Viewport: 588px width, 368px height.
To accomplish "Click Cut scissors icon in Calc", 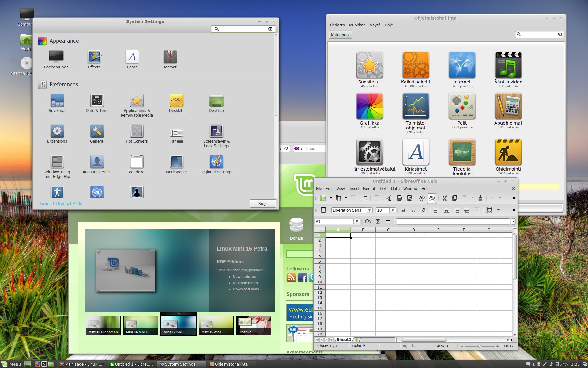I will (x=444, y=198).
